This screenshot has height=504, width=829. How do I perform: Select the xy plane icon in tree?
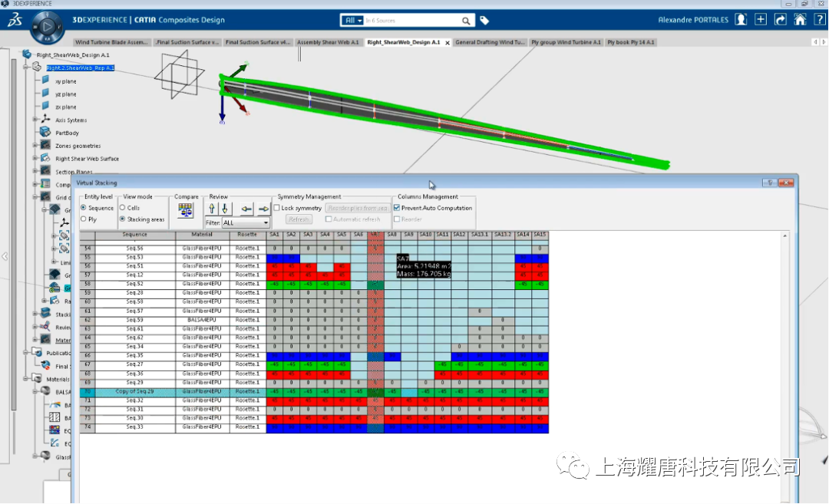[45, 81]
